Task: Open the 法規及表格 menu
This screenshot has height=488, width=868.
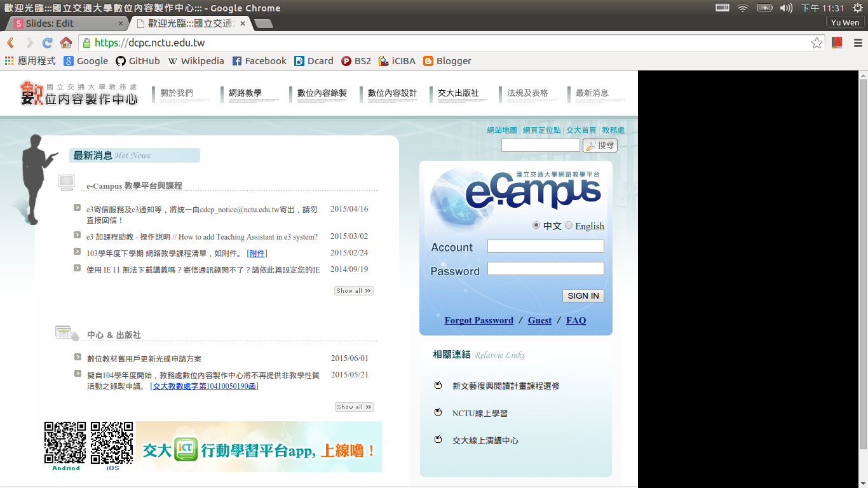Action: pyautogui.click(x=527, y=94)
